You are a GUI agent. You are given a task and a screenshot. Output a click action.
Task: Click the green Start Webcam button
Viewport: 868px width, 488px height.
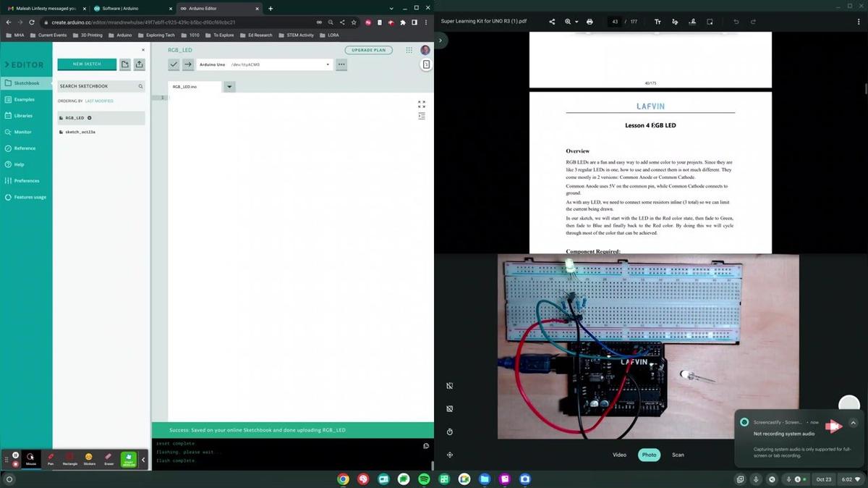pyautogui.click(x=129, y=459)
